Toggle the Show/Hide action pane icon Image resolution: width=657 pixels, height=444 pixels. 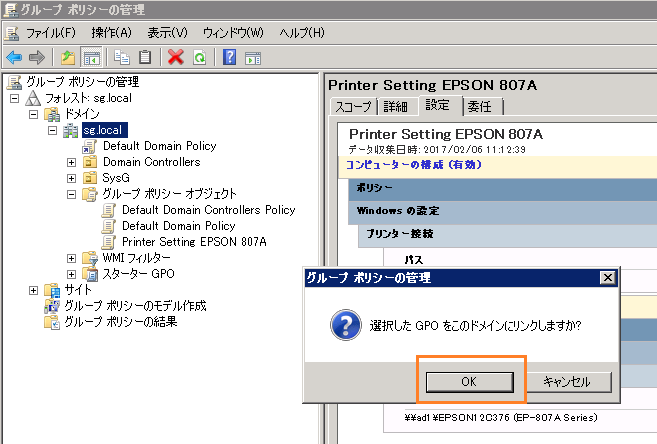coord(253,58)
